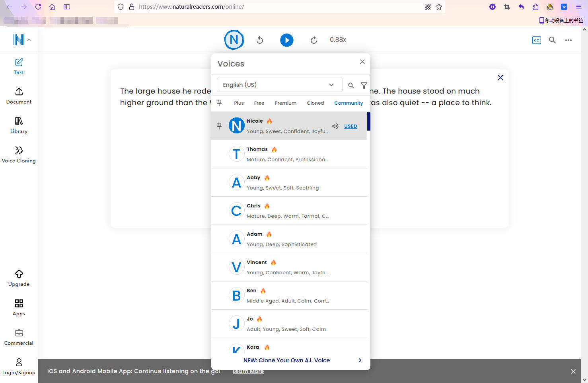Image resolution: width=588 pixels, height=383 pixels.
Task: Preview Nicole voice with the speaker icon
Action: pos(335,126)
